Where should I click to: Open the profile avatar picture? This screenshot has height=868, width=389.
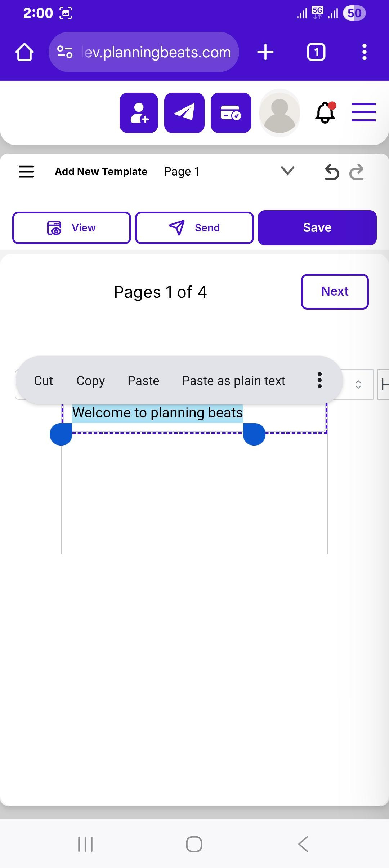280,113
